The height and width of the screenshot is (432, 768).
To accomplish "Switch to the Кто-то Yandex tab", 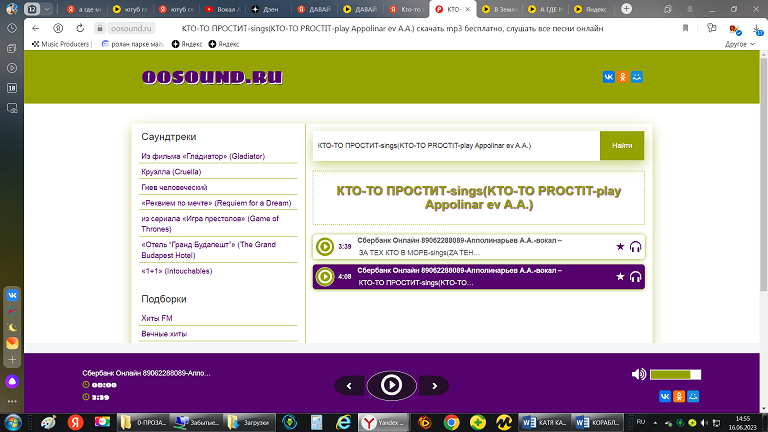I will 406,9.
